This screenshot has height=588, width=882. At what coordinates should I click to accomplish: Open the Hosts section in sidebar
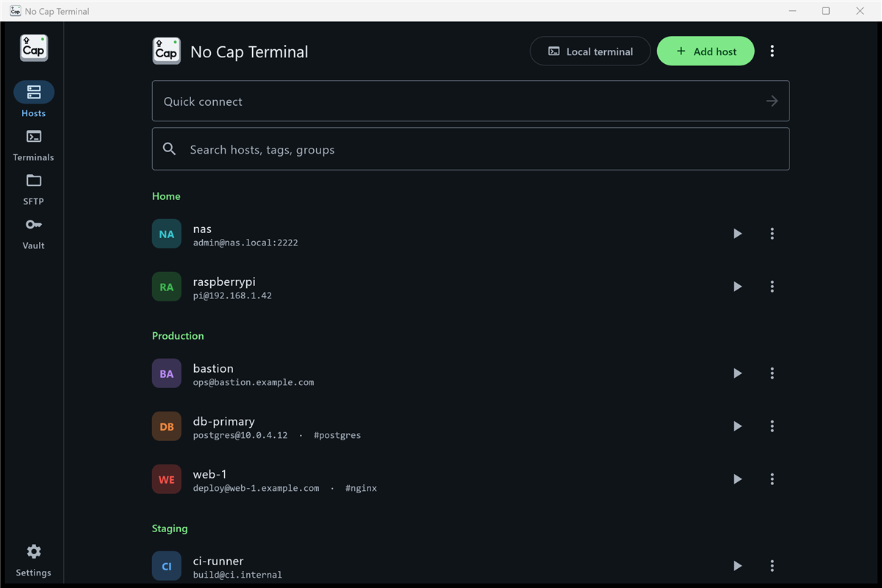pos(33,100)
